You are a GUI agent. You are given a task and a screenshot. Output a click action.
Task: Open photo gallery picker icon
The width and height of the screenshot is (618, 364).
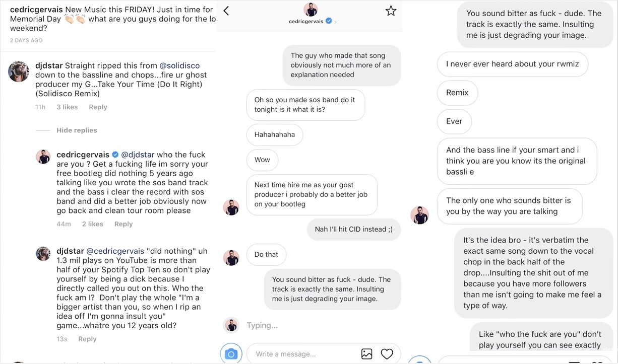coord(366,354)
